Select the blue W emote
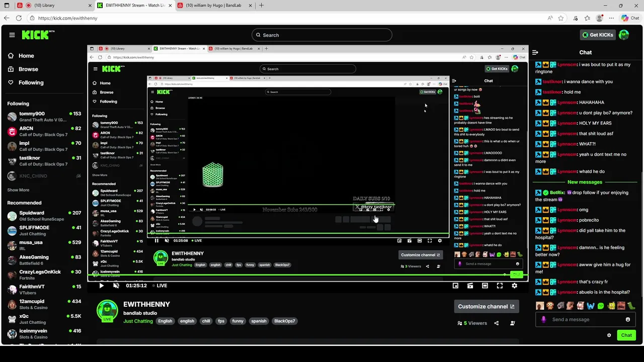 point(590,306)
